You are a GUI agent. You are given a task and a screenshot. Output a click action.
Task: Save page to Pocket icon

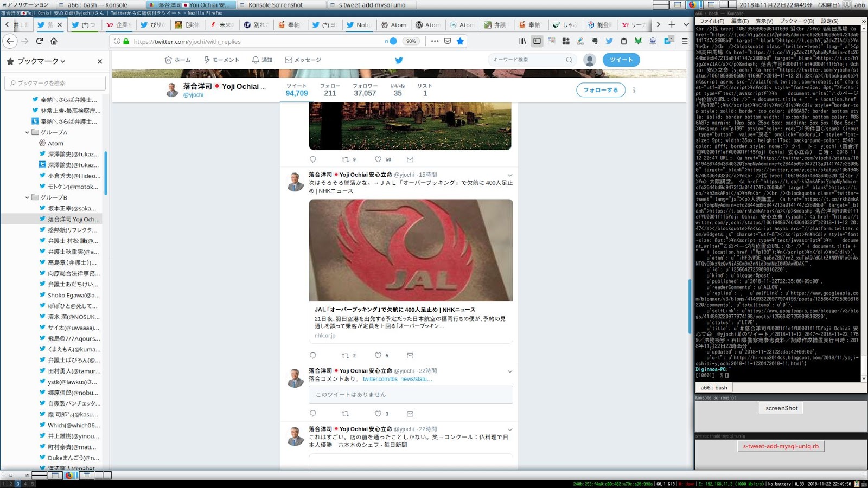click(x=448, y=41)
